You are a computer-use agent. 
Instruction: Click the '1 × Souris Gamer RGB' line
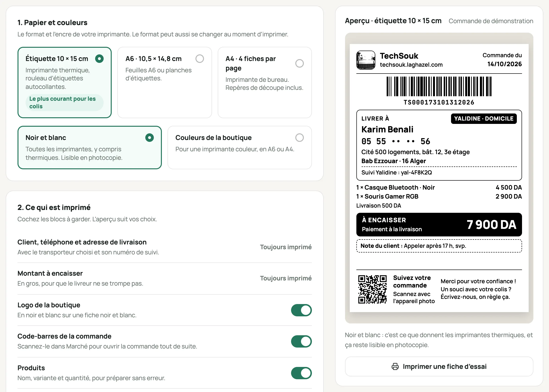coord(387,196)
